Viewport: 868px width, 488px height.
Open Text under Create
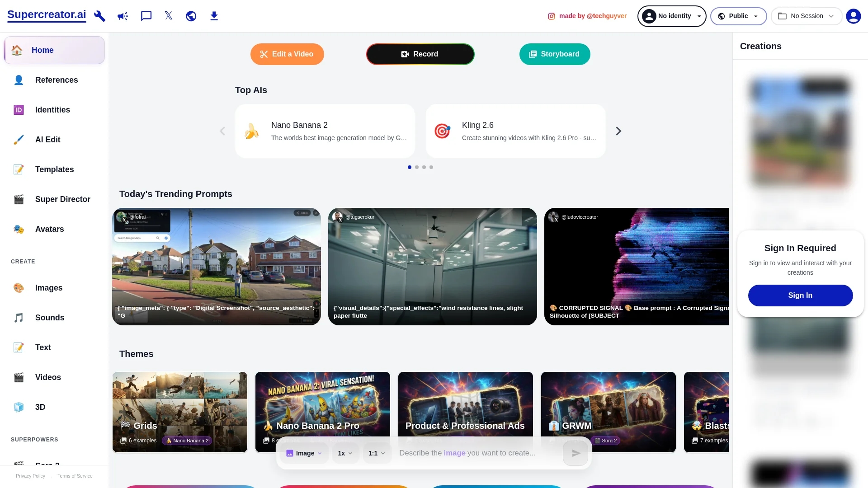click(x=54, y=347)
